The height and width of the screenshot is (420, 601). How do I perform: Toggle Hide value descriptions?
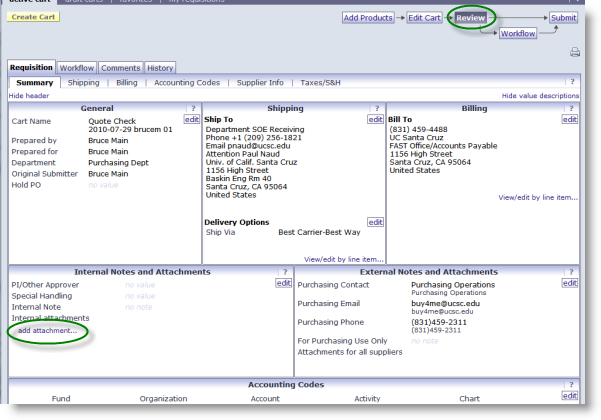[x=540, y=95]
